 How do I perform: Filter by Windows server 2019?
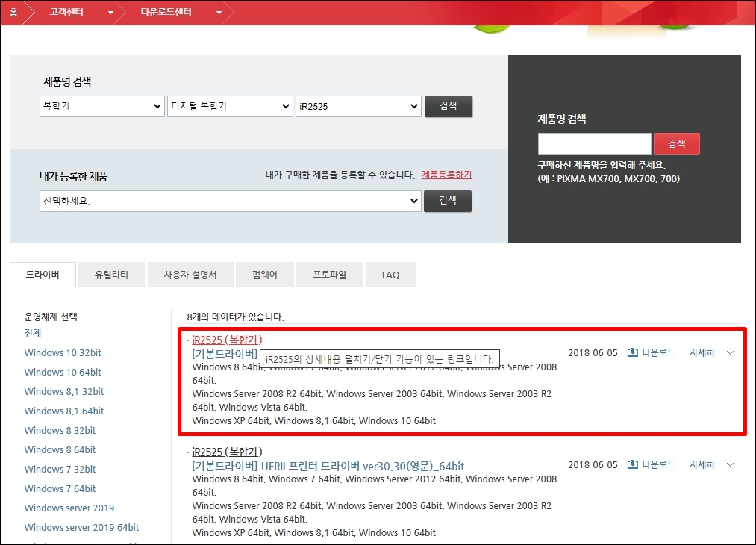[x=69, y=508]
